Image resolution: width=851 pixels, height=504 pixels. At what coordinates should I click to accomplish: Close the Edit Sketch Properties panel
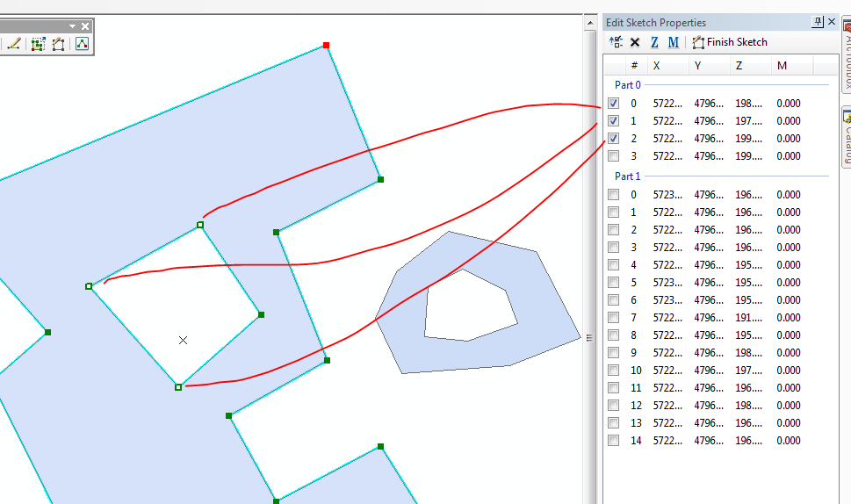tap(832, 22)
